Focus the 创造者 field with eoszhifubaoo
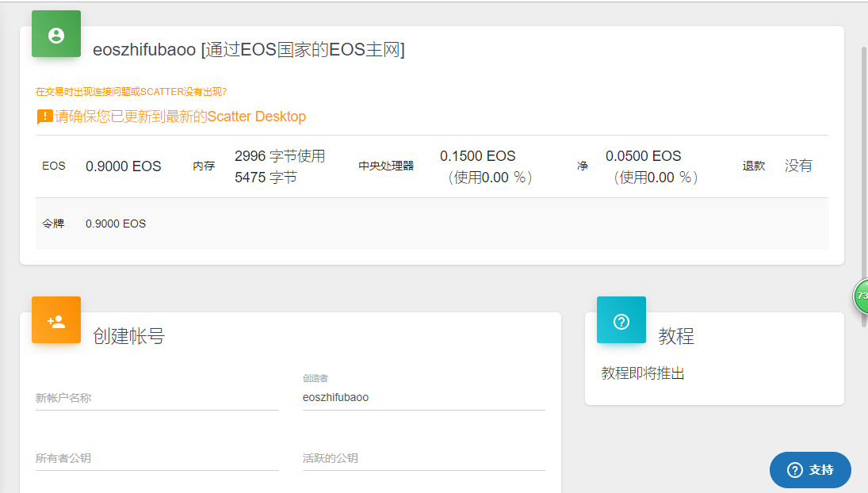Viewport: 868px width, 493px height. tap(424, 397)
